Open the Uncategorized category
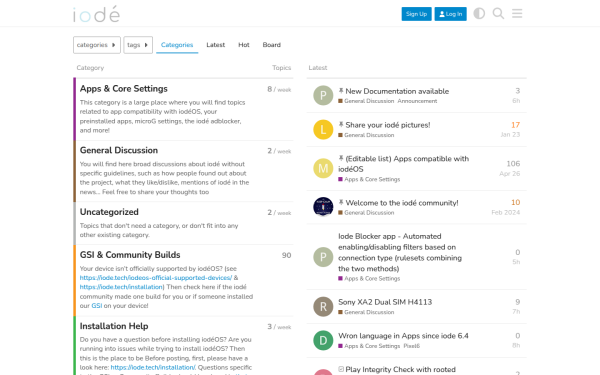 coord(109,212)
